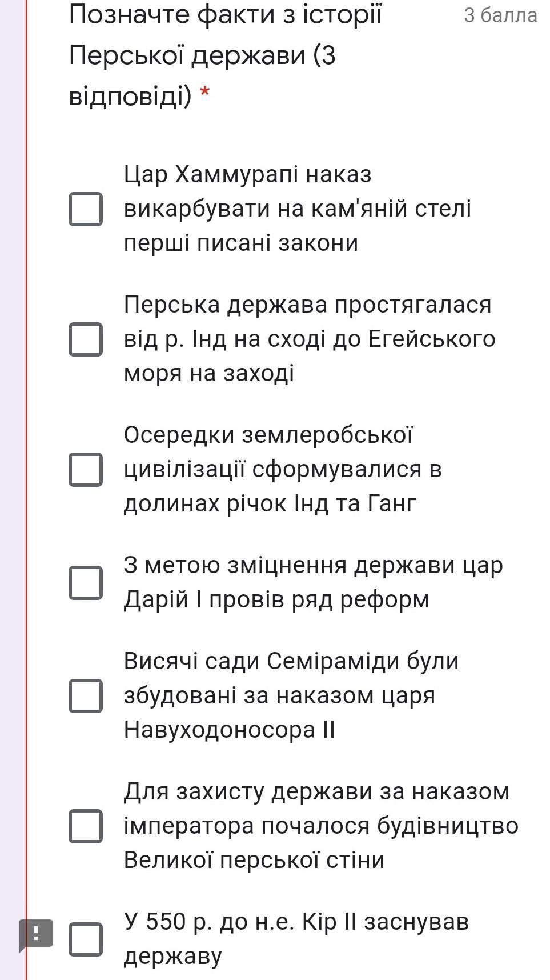Click the text label about Цар Хаммурапі
The width and height of the screenshot is (550, 980).
[x=297, y=209]
